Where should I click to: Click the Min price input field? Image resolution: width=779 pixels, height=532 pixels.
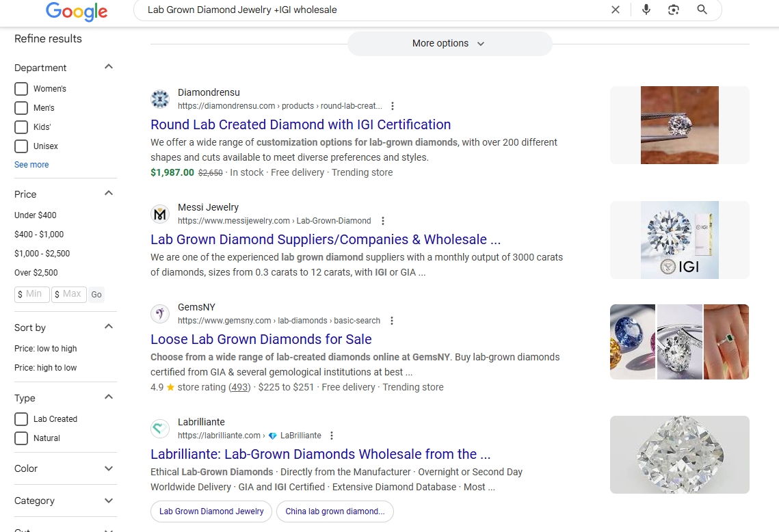point(31,294)
